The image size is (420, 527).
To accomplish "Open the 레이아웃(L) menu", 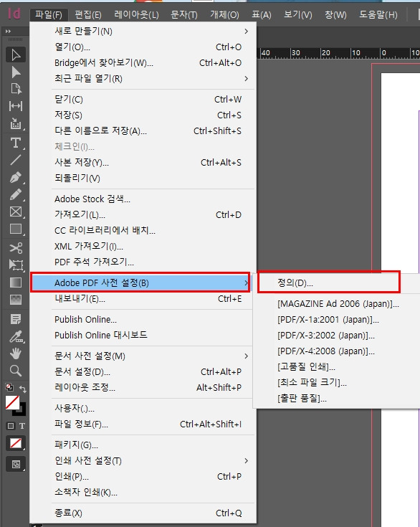I will [x=136, y=15].
